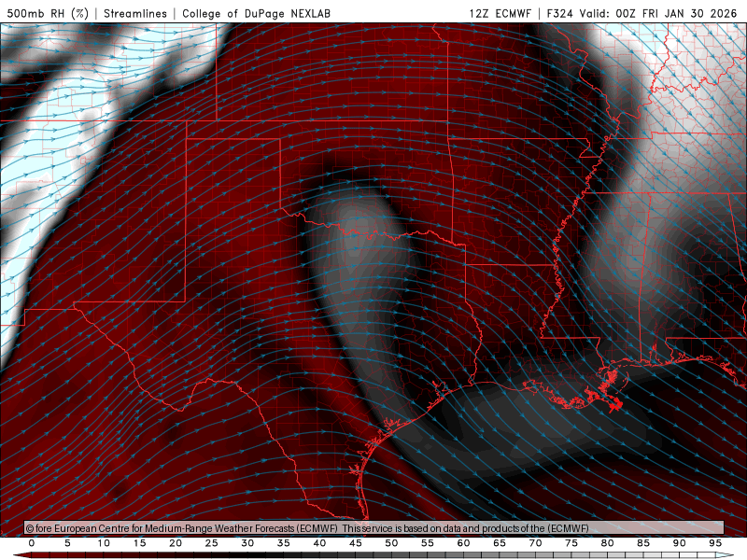This screenshot has height=560, width=747.
Task: Click the "35" colorbar scale label
Action: (x=284, y=543)
